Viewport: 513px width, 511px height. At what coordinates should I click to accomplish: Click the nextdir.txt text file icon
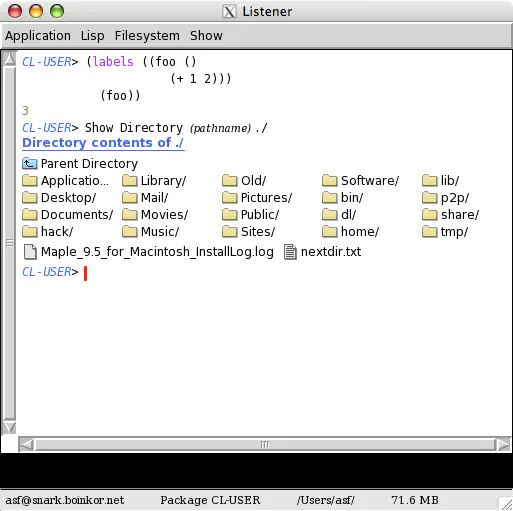(290, 252)
